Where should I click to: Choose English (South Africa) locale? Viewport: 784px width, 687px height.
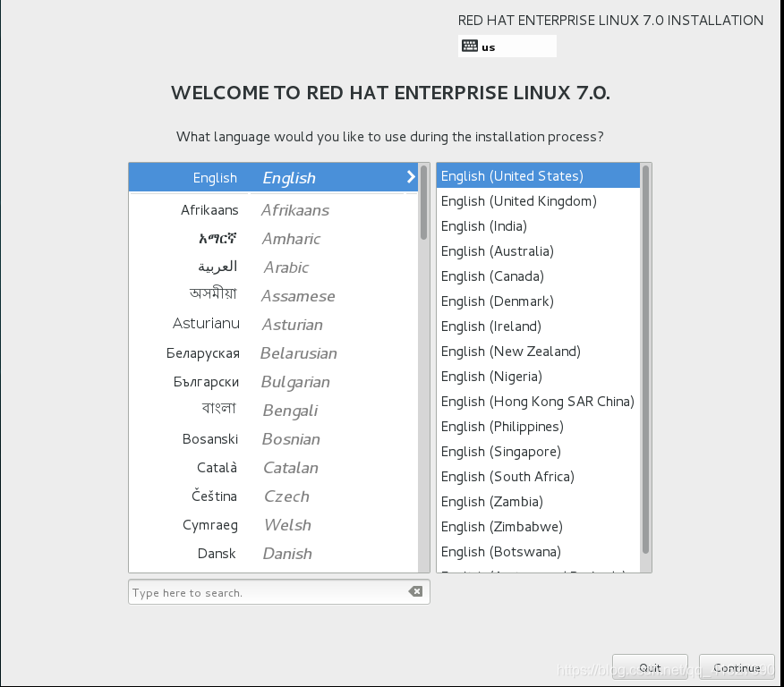[x=538, y=476]
